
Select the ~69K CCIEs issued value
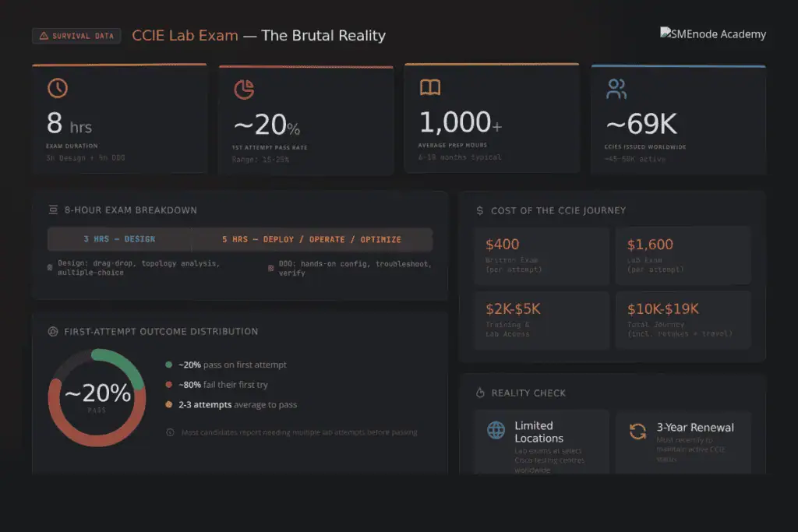641,124
